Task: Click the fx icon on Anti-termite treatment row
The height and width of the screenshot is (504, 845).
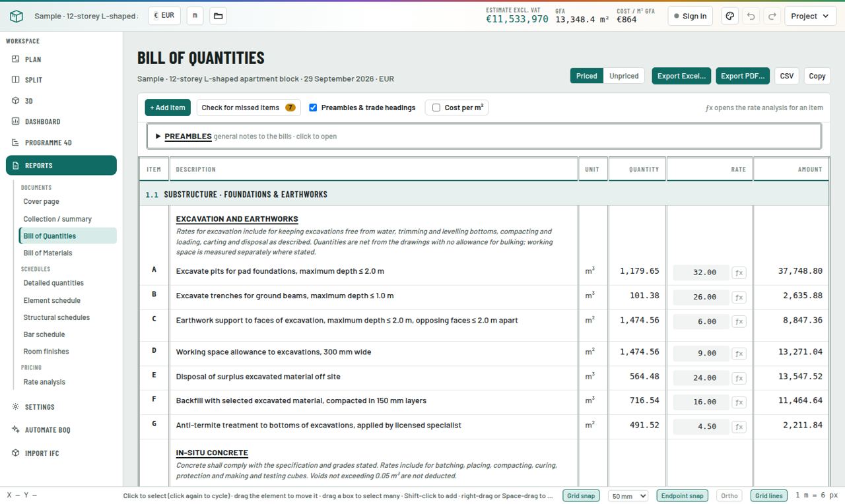Action: tap(739, 427)
